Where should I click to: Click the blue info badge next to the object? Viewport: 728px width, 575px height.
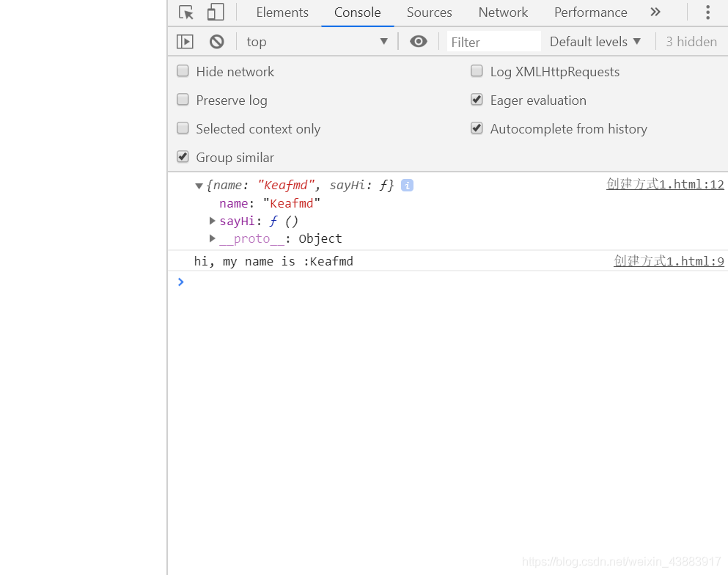pyautogui.click(x=407, y=186)
